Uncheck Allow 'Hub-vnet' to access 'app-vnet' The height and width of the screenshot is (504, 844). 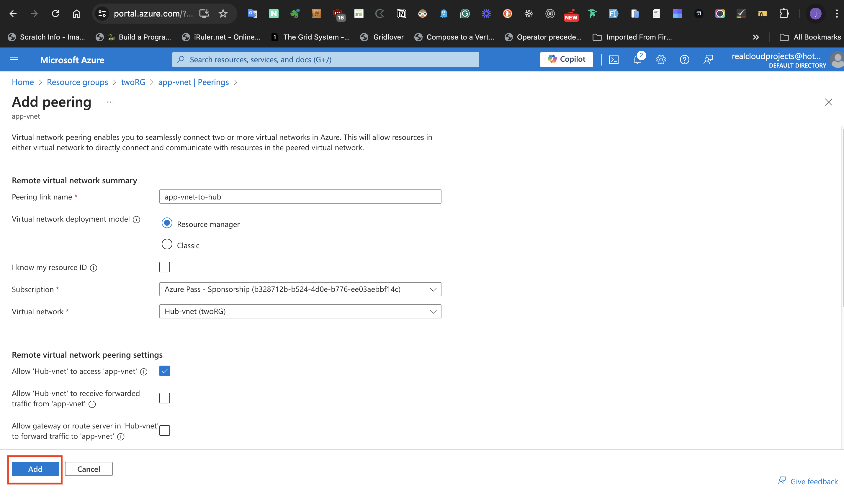coord(164,371)
